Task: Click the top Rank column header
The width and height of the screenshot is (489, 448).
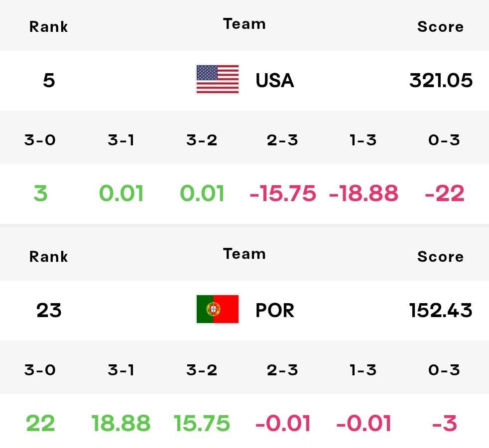Action: [48, 26]
